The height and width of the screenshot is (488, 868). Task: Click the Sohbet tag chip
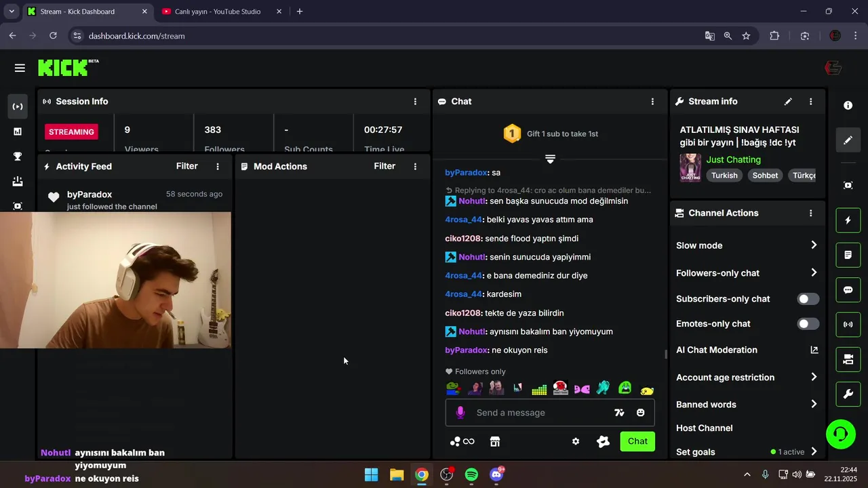point(765,175)
